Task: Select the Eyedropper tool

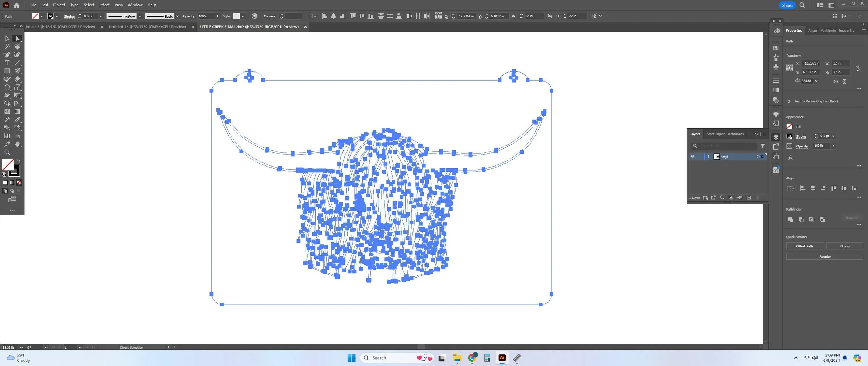Action: tap(17, 120)
